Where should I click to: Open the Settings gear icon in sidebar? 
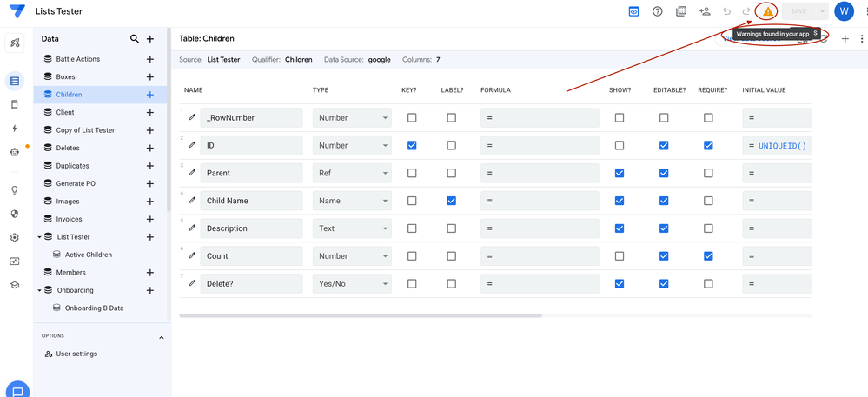pyautogui.click(x=15, y=237)
